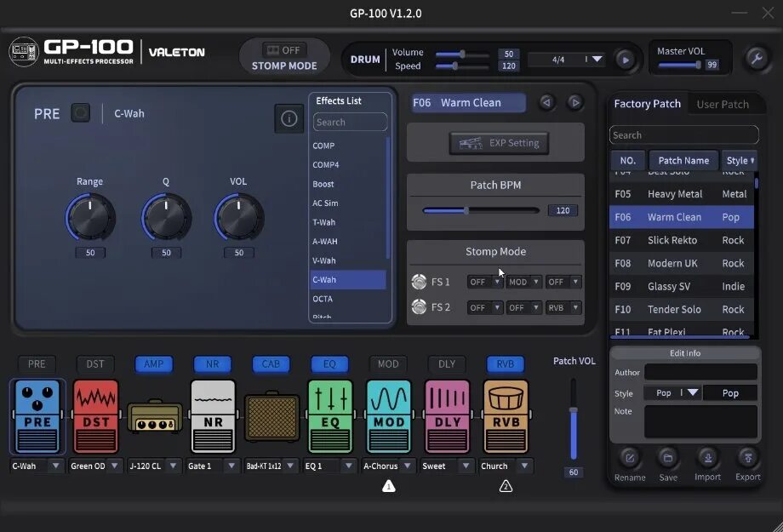Image resolution: width=783 pixels, height=532 pixels.
Task: Adjust the Master VOL slider
Action: [x=680, y=65]
